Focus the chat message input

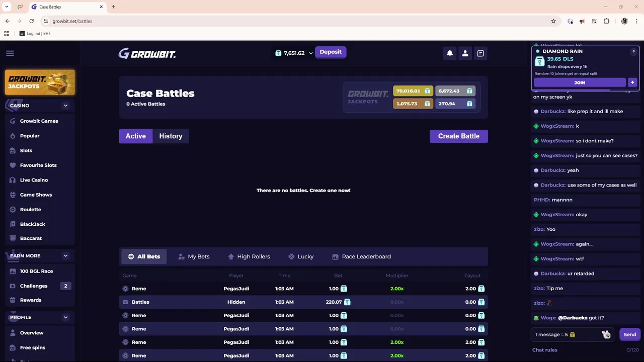click(566, 334)
